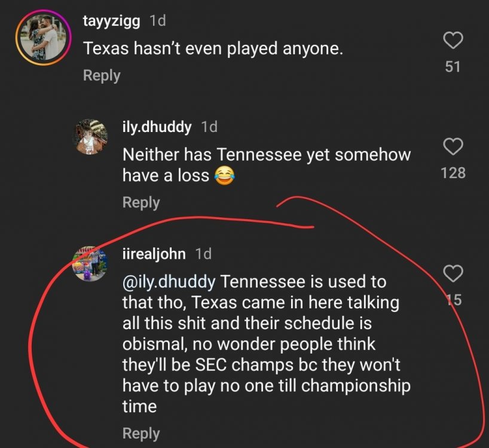Screen dimensions: 489x448
Task: Click the heart icon on iirealjohn's comment
Action: point(454,274)
